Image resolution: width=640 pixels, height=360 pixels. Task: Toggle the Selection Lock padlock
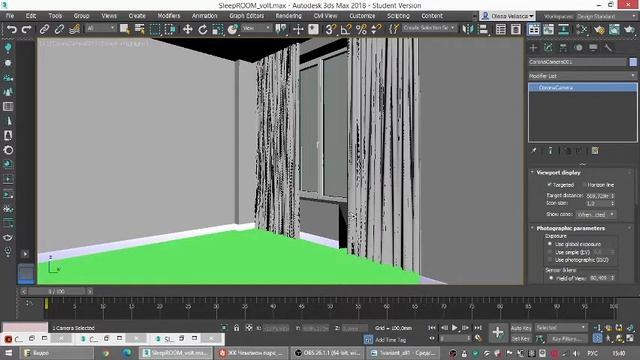click(x=236, y=328)
